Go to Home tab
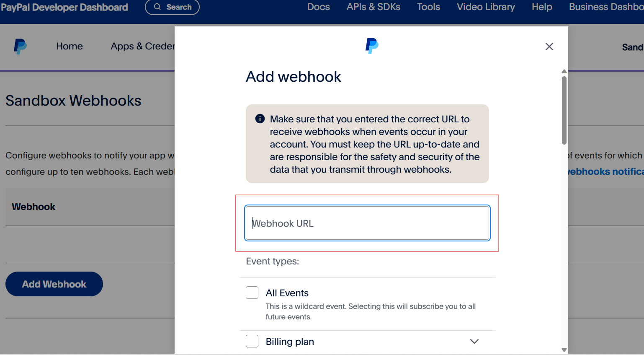This screenshot has height=355, width=644. (70, 46)
